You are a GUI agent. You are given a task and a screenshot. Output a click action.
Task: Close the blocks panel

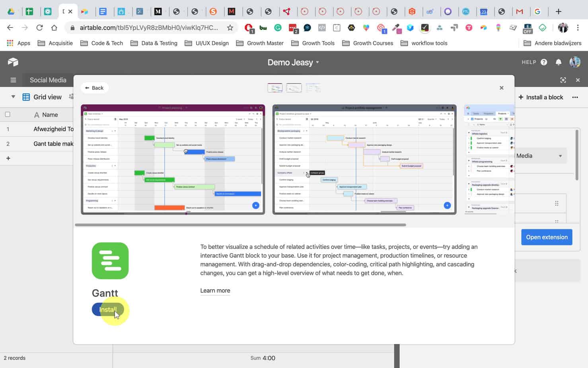coord(578,80)
